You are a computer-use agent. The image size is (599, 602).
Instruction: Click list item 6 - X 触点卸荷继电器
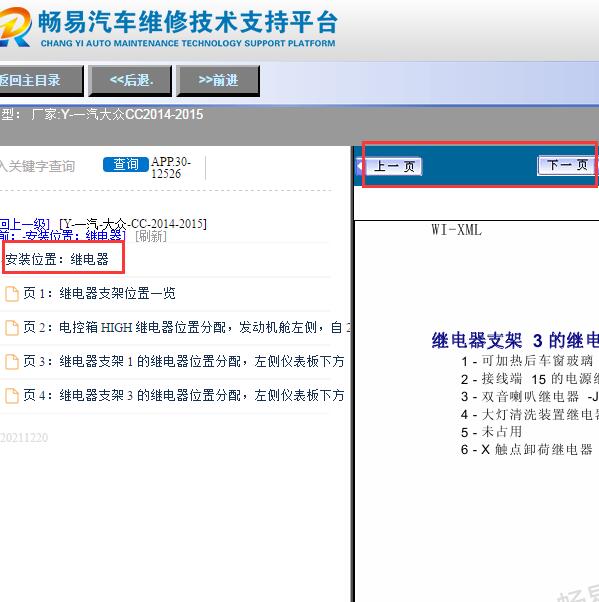click(527, 450)
